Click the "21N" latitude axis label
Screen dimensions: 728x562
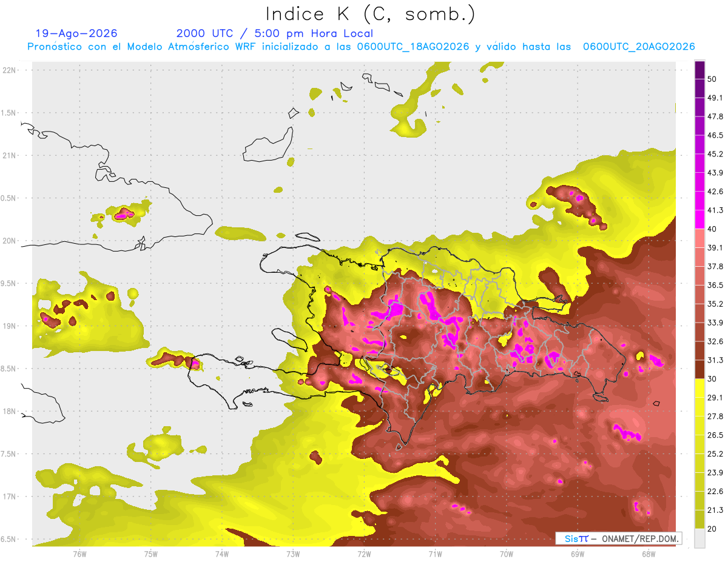[x=10, y=155]
